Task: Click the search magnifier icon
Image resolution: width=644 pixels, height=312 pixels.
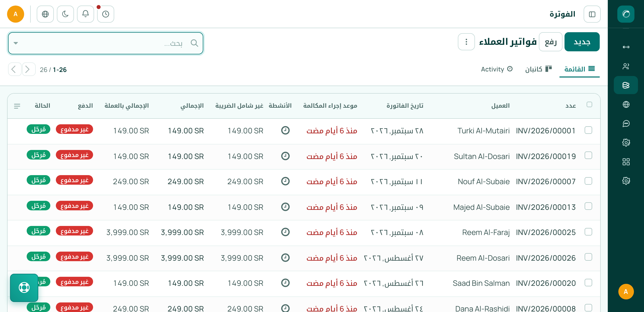Action: [x=194, y=43]
